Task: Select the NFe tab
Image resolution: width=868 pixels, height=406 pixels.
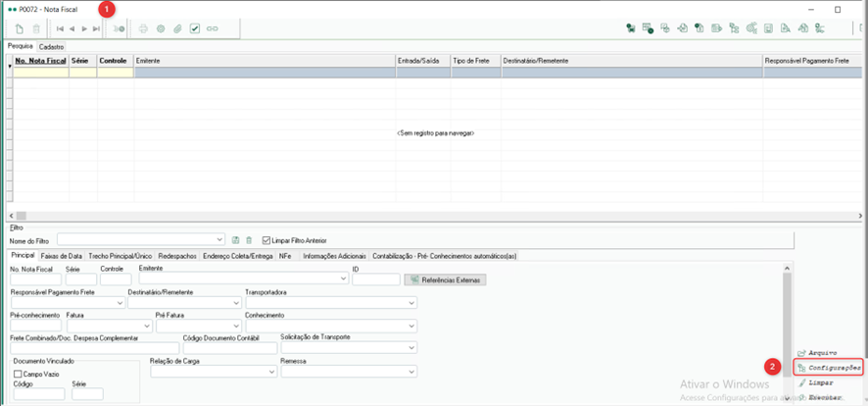Action: (286, 256)
